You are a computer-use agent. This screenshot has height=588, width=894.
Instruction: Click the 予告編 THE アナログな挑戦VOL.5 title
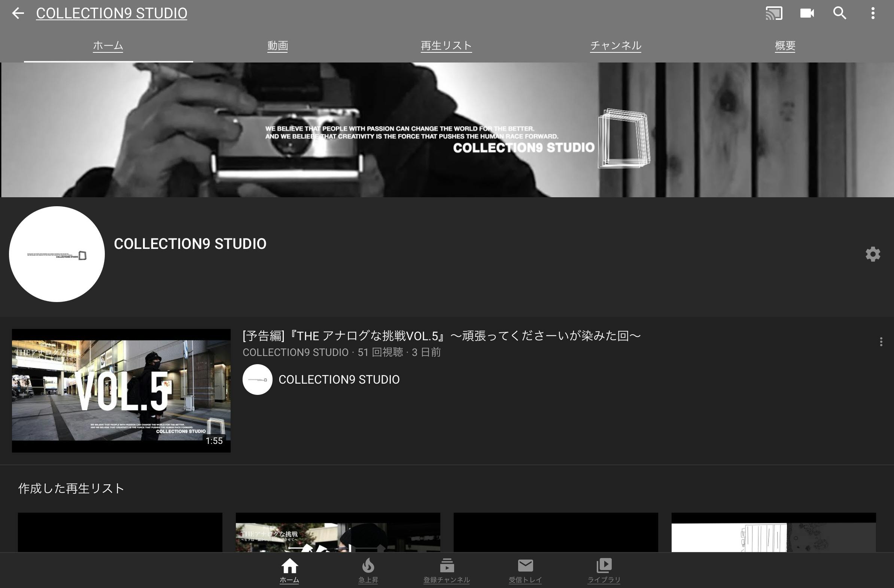click(x=441, y=336)
